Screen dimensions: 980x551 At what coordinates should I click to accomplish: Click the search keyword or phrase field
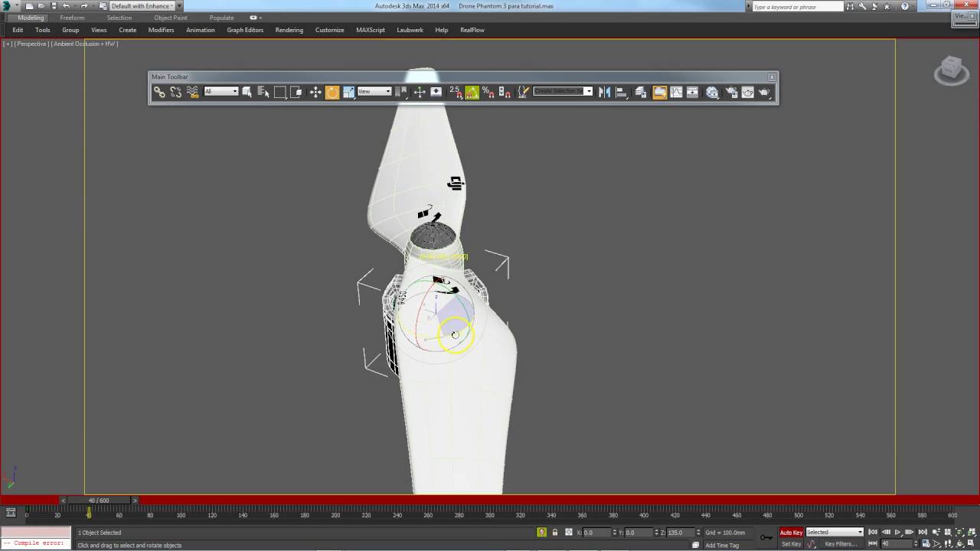click(x=796, y=6)
